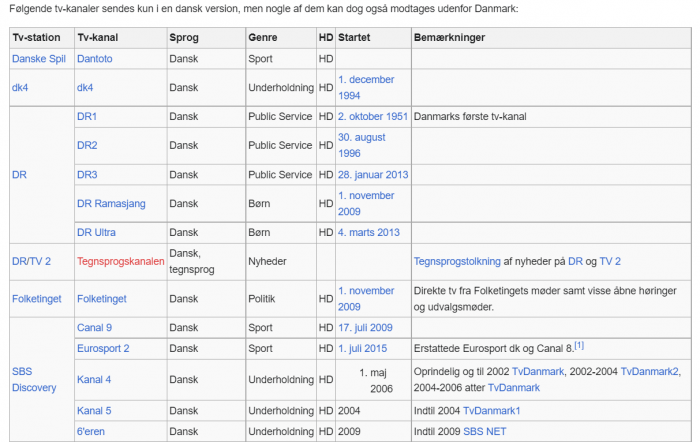Click dk4 link in Tv-kanal column
The height and width of the screenshot is (442, 700).
85,88
